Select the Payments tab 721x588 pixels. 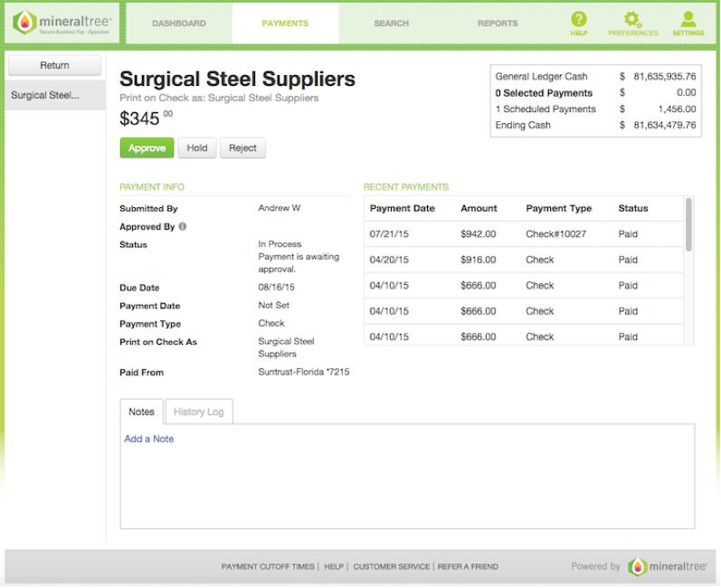point(285,24)
